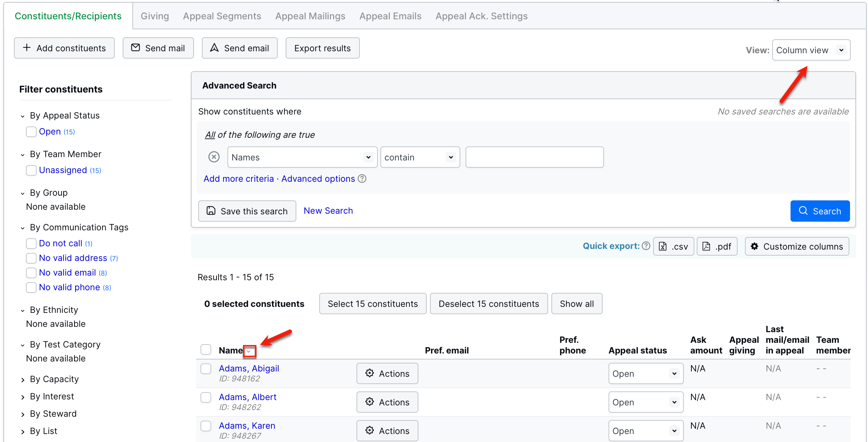The image size is (868, 442).
Task: Expand the By Capacity filter section
Action: click(54, 379)
